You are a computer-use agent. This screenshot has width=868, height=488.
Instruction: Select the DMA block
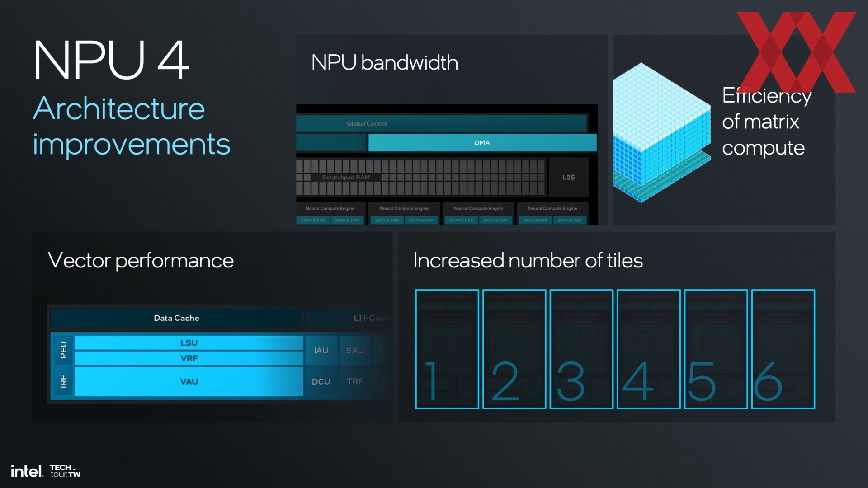(x=482, y=142)
